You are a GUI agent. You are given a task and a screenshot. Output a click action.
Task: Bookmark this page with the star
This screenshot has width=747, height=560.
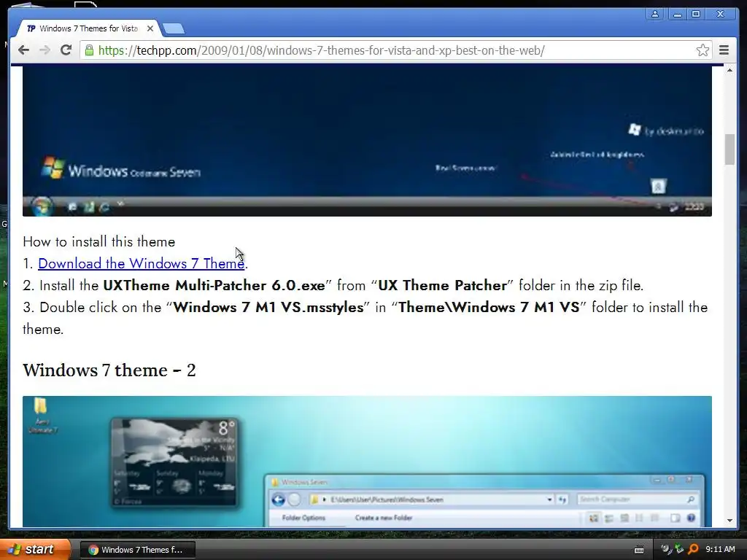point(703,50)
